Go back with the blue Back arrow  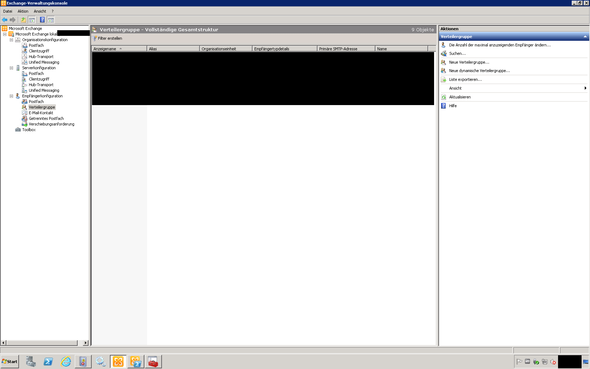5,20
